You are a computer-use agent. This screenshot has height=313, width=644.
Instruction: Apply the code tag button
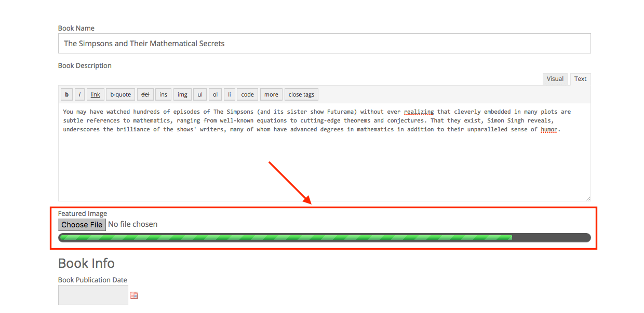click(x=248, y=94)
